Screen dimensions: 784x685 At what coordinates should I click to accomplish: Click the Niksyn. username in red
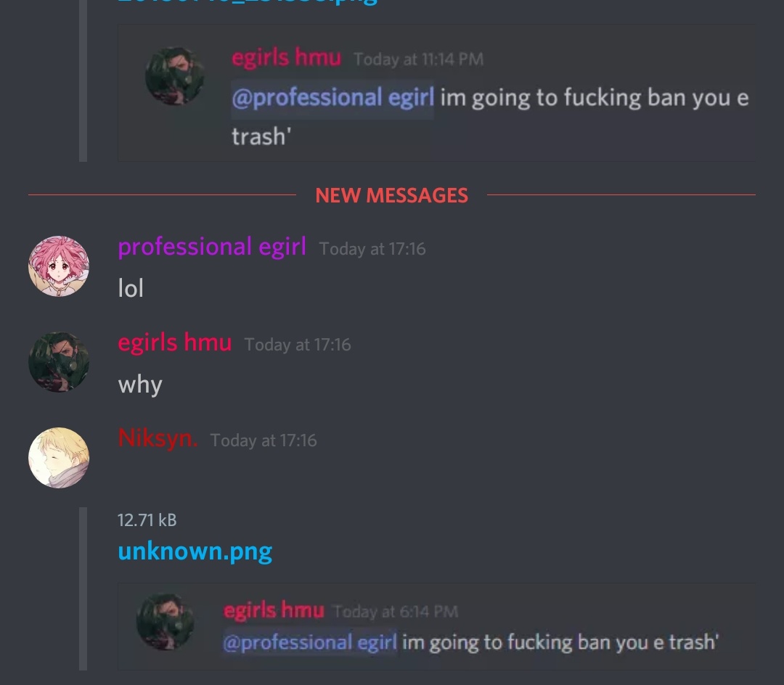[x=158, y=438]
